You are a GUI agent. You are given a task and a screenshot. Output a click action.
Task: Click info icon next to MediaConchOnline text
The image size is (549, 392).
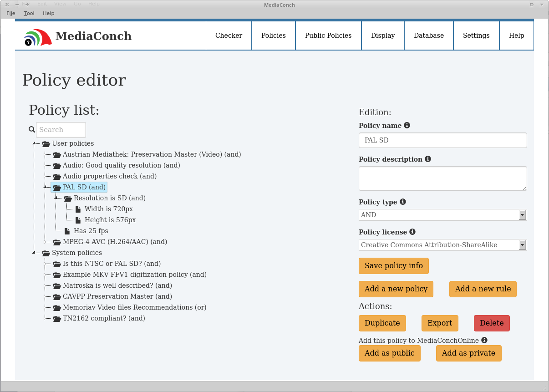(x=484, y=340)
